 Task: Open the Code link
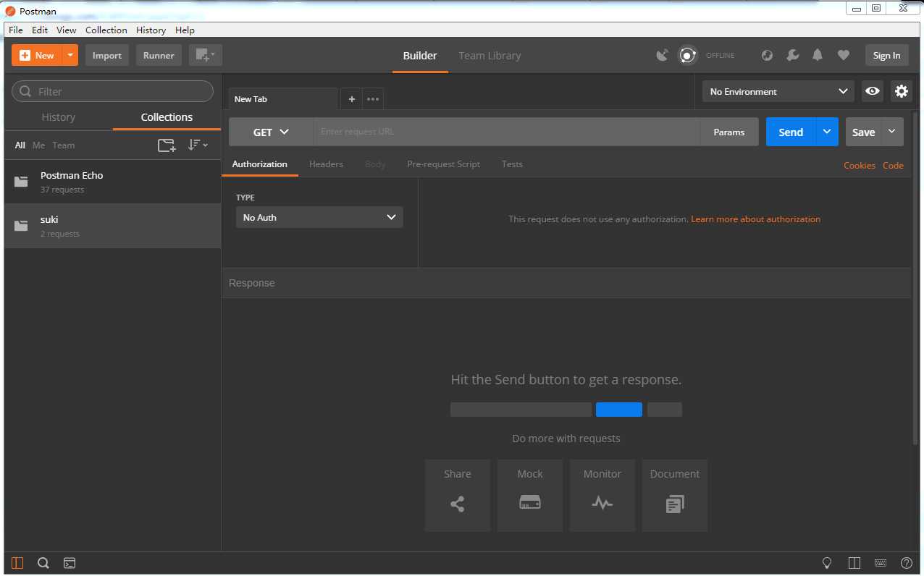click(x=893, y=166)
